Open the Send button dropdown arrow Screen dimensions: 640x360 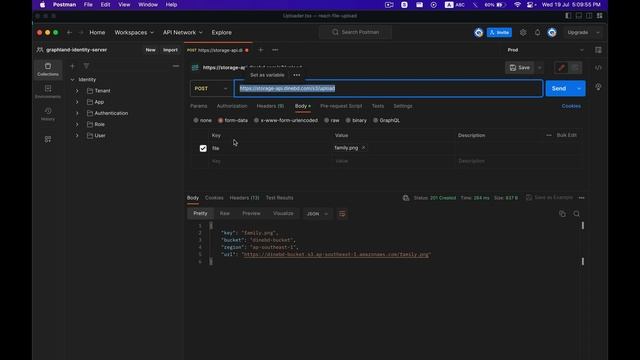579,89
